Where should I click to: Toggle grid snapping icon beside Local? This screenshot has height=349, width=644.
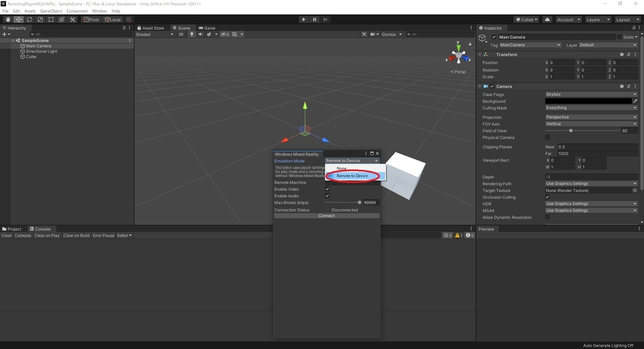tap(129, 20)
